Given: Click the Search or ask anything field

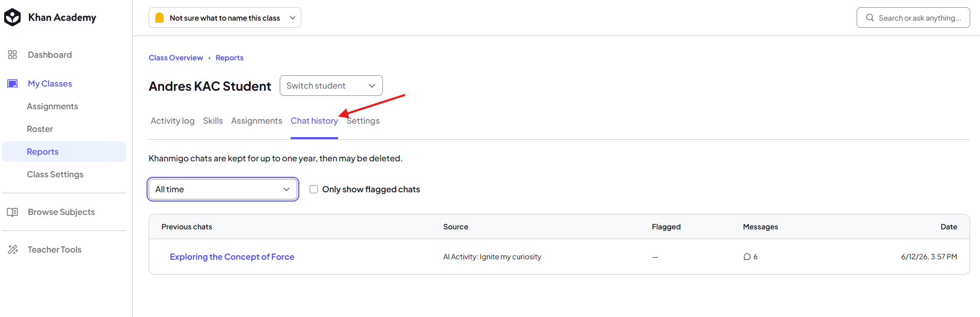Looking at the screenshot, I should (913, 18).
